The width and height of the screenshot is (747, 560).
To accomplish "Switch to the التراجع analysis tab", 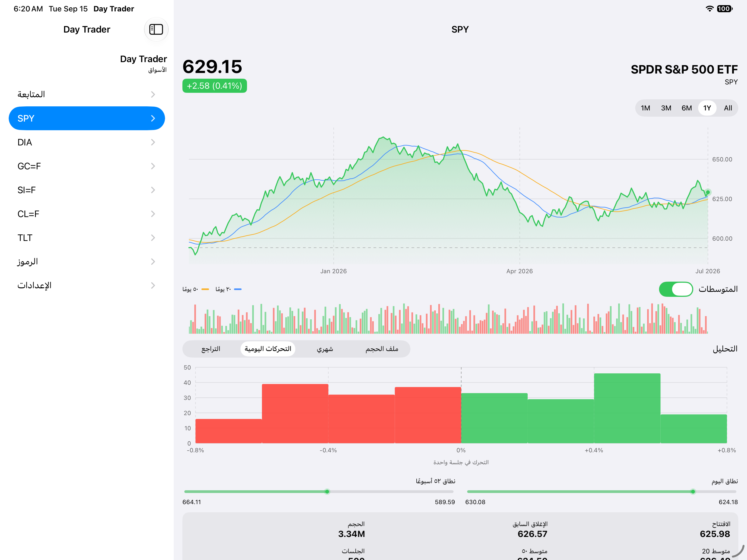I will click(x=211, y=349).
